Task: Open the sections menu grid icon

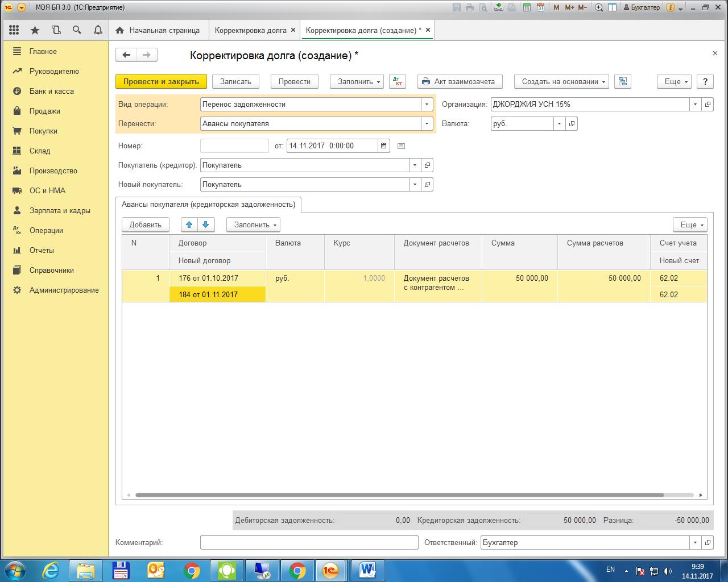Action: point(14,30)
